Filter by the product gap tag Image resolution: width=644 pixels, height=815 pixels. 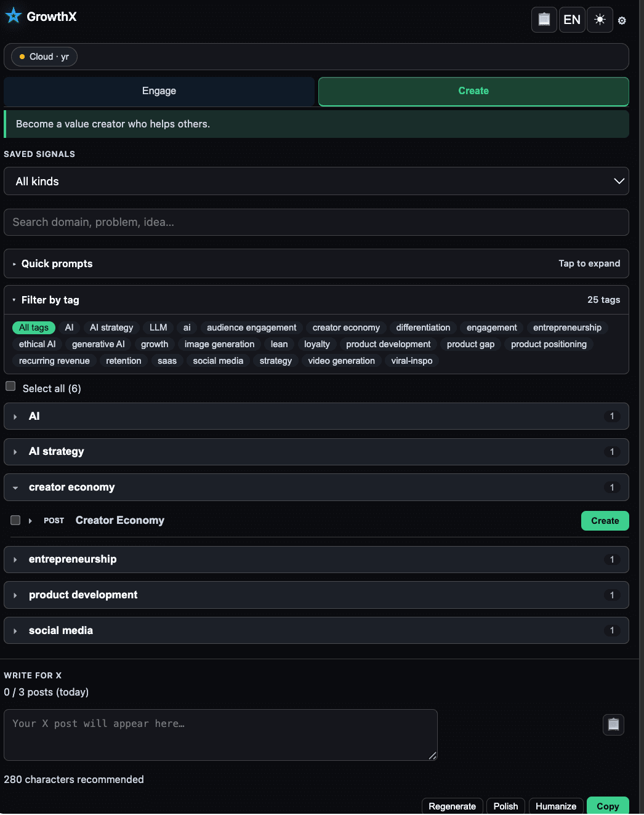471,344
